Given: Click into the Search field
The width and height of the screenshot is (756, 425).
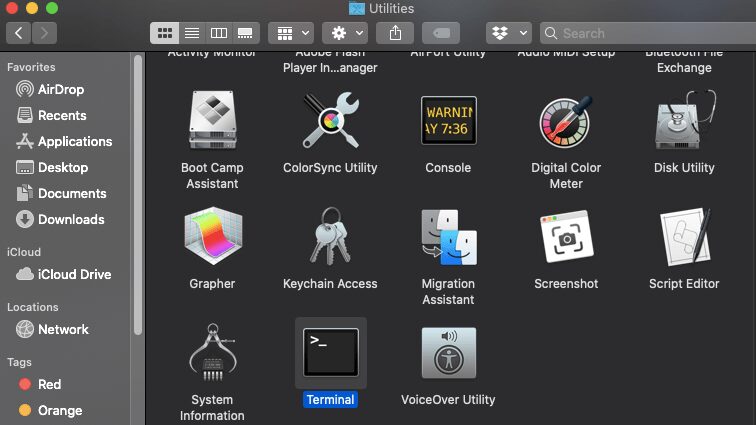Looking at the screenshot, I should (648, 33).
